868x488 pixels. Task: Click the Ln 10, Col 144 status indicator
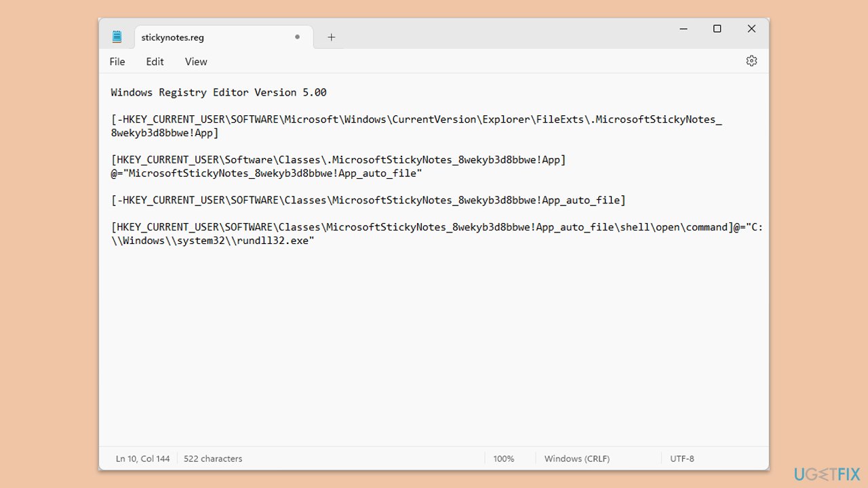click(x=143, y=459)
